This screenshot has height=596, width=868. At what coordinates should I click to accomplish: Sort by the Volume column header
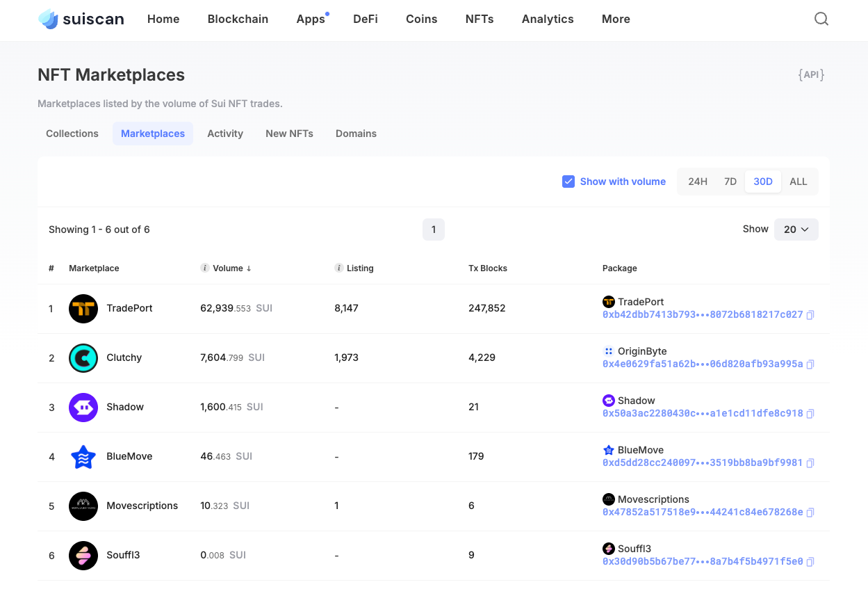click(x=232, y=268)
